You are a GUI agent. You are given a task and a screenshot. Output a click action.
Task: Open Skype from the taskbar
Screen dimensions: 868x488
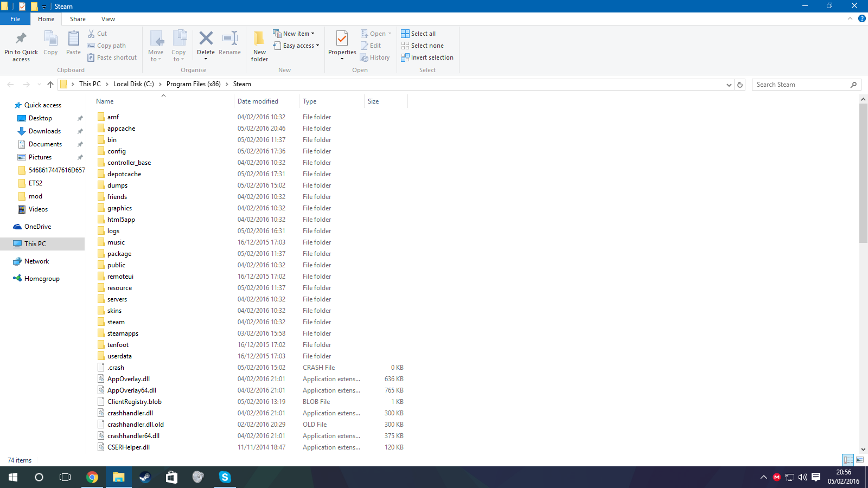coord(225,477)
